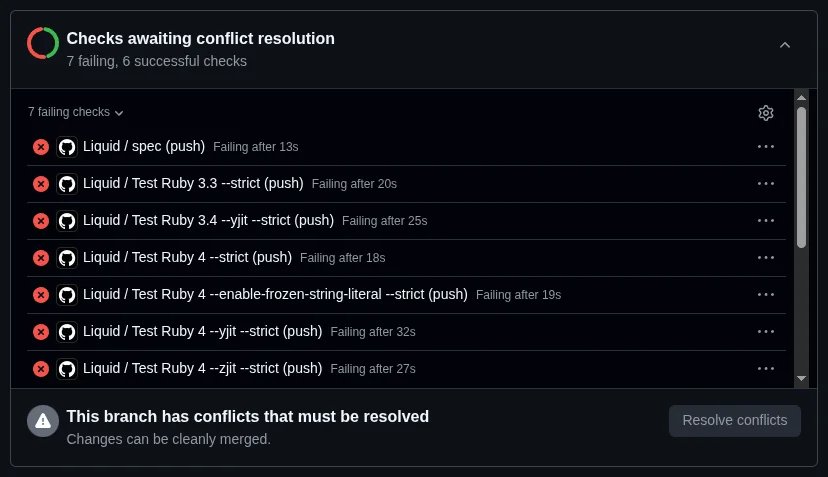Screen dimensions: 828x477
Task: Open Liquid / Test Ruby 3.4 --yjit --strict link
Action: point(208,220)
